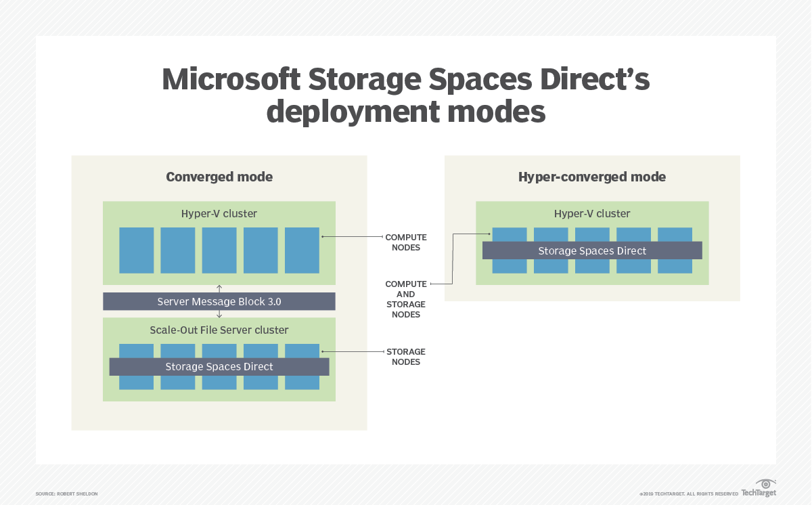Select the Hyper-converged mode heading
This screenshot has height=505, width=812.
(592, 177)
